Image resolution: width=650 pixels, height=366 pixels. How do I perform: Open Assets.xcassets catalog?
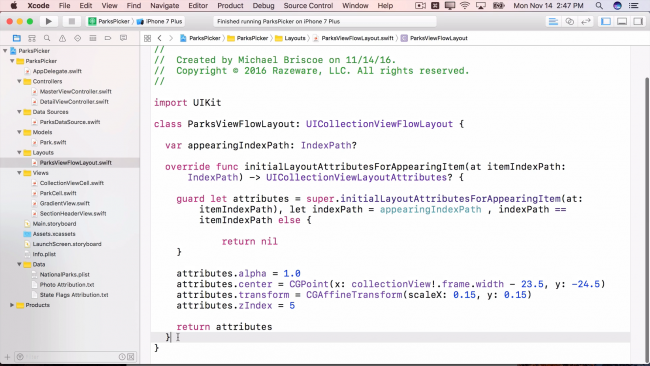pos(54,234)
